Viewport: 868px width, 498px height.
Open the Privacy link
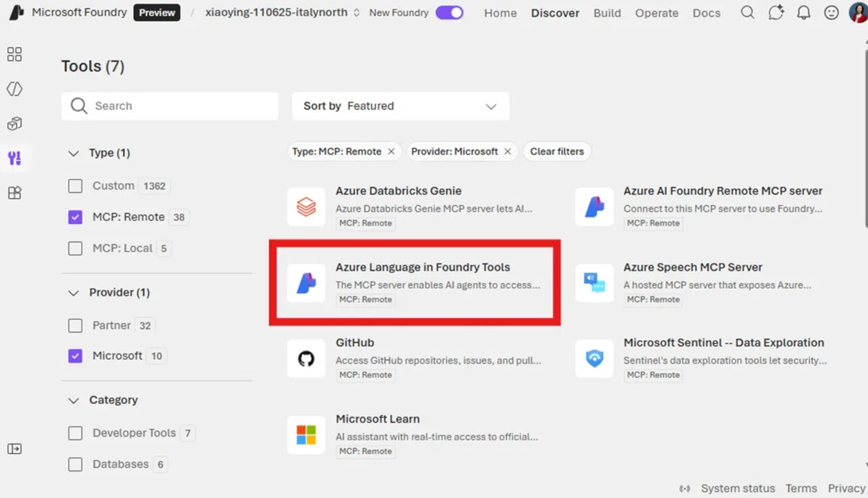pyautogui.click(x=846, y=489)
